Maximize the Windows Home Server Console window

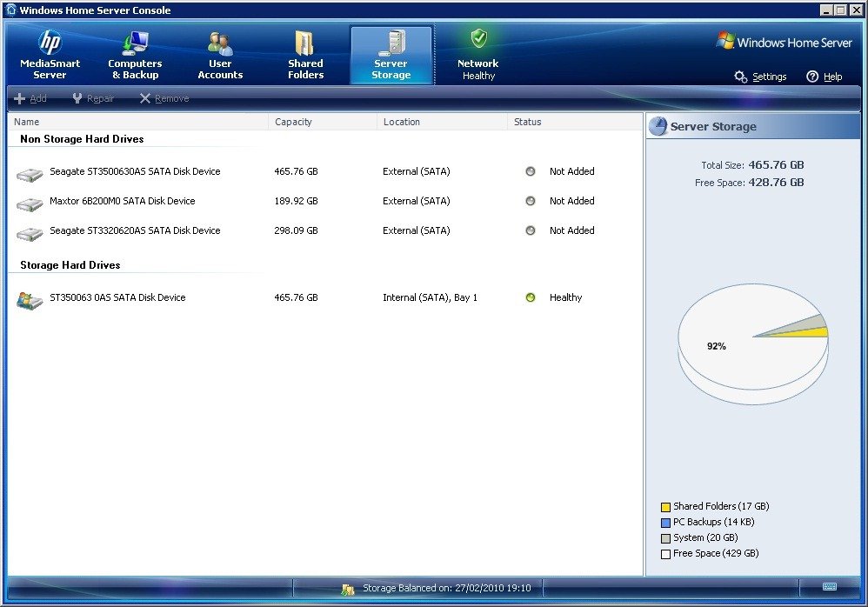tap(840, 10)
